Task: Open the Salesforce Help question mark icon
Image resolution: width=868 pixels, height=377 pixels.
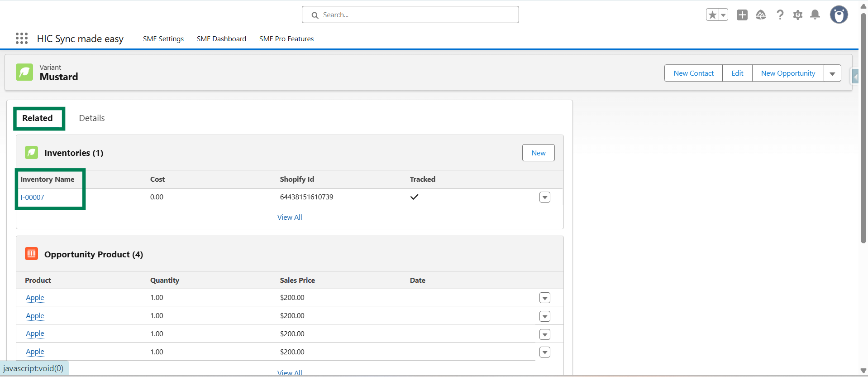Action: (780, 15)
